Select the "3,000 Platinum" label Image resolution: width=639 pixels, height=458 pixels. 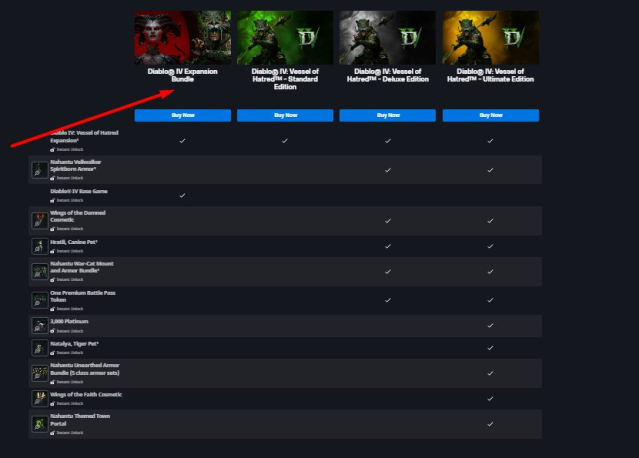(69, 321)
